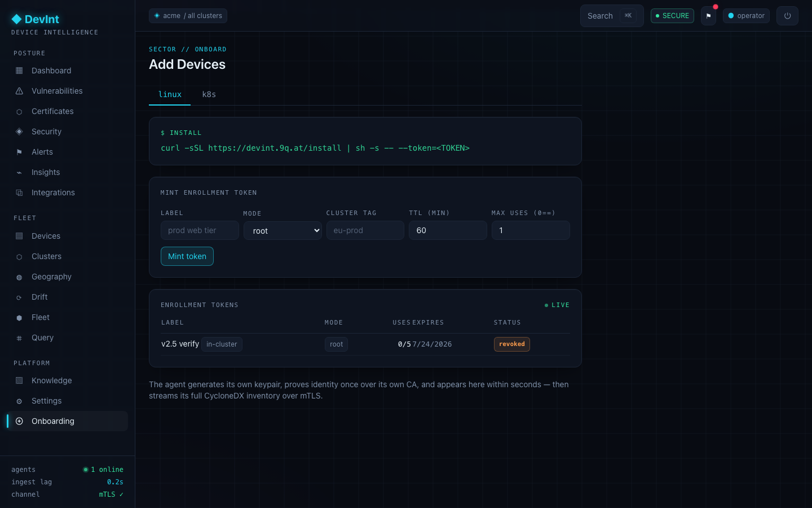
Task: Open the Search box with ⌘K hint
Action: (x=612, y=16)
